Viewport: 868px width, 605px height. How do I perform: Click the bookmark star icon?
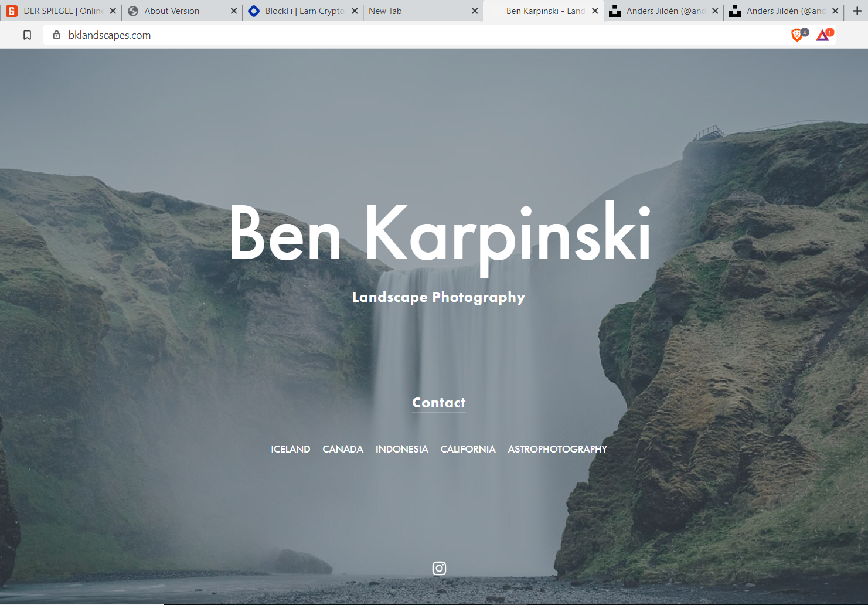coord(27,35)
